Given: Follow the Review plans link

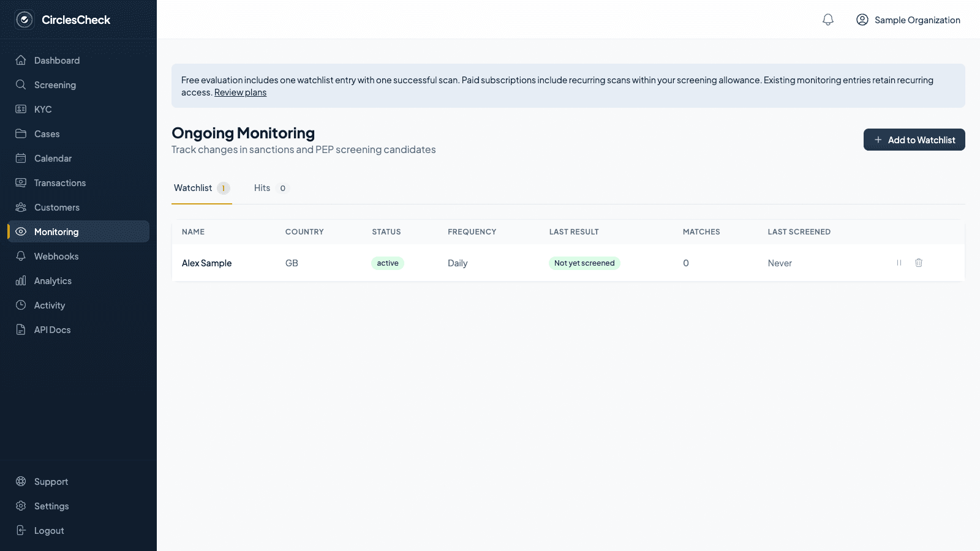Looking at the screenshot, I should point(240,92).
